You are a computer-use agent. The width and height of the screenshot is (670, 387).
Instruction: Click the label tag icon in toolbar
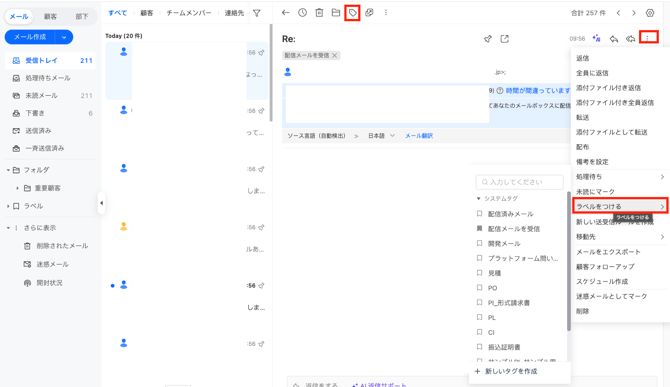[353, 13]
